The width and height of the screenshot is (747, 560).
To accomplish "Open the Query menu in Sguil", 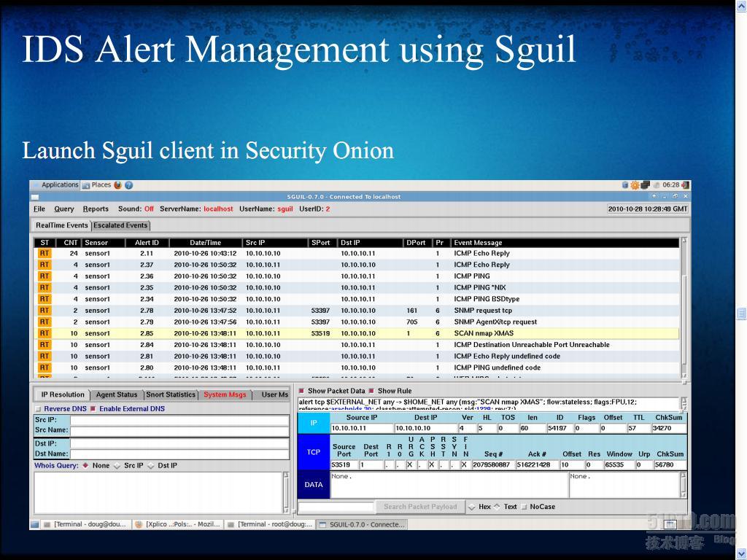I will click(64, 209).
